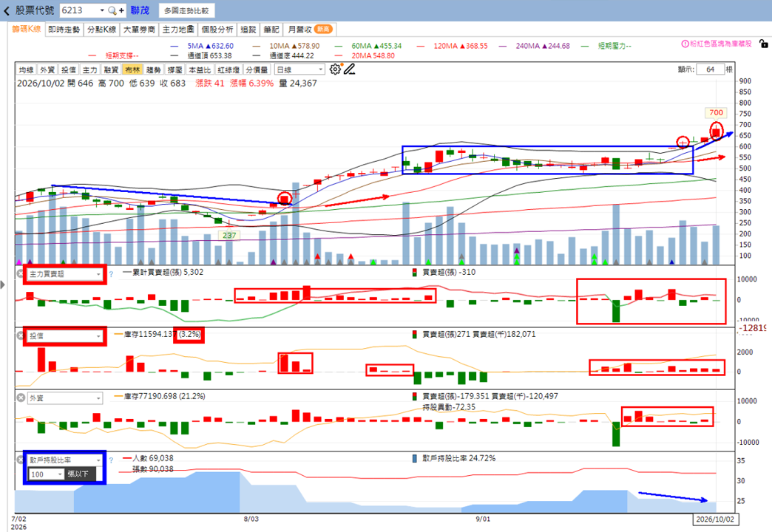This screenshot has height=532, width=772.
Task: Open the 主力買賣超 indicator dropdown
Action: [x=64, y=274]
